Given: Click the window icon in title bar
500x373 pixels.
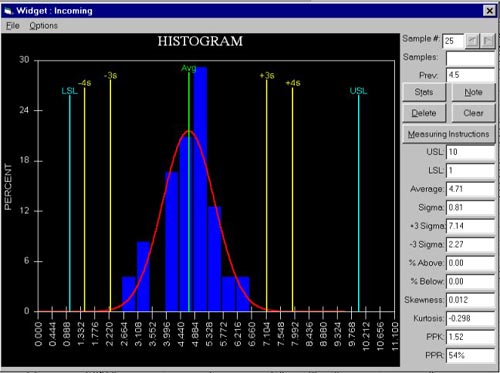Looking at the screenshot, I should click(8, 11).
